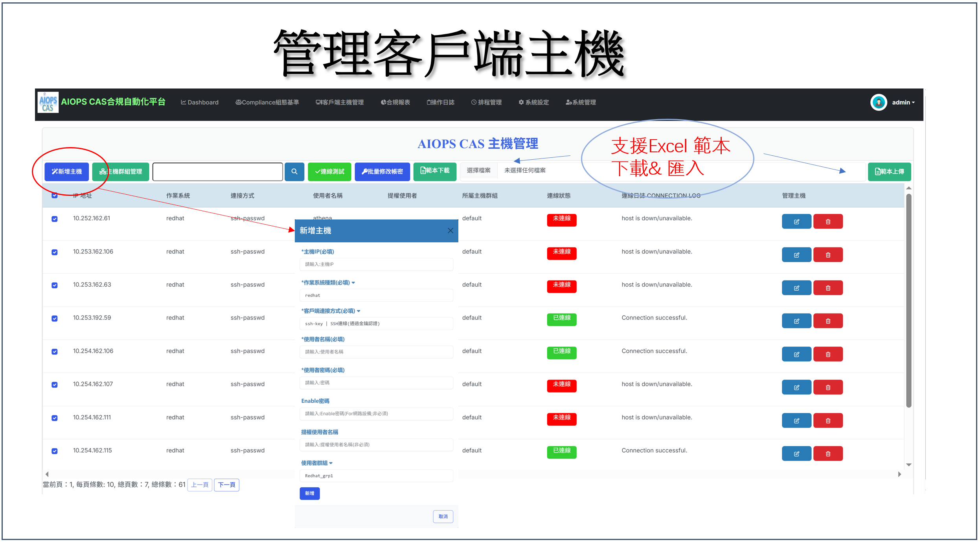Uncheck the checkbox for 10.252.162.61
This screenshot has width=980, height=542.
tap(55, 219)
